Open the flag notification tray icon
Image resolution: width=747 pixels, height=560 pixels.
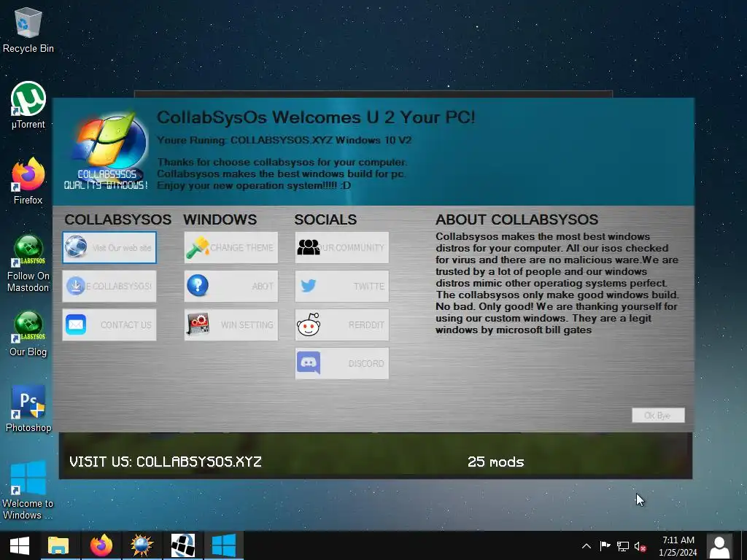(605, 546)
